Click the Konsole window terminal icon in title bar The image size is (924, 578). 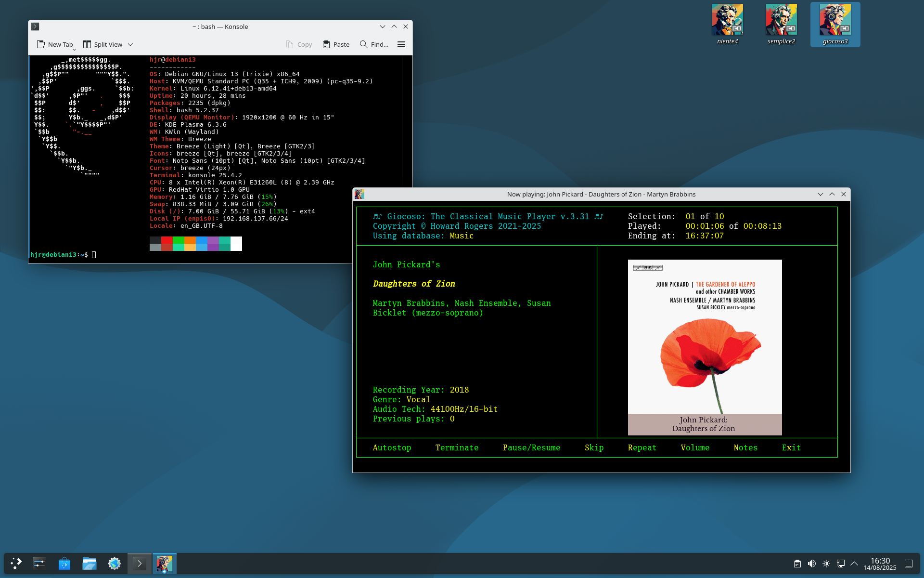pyautogui.click(x=35, y=26)
